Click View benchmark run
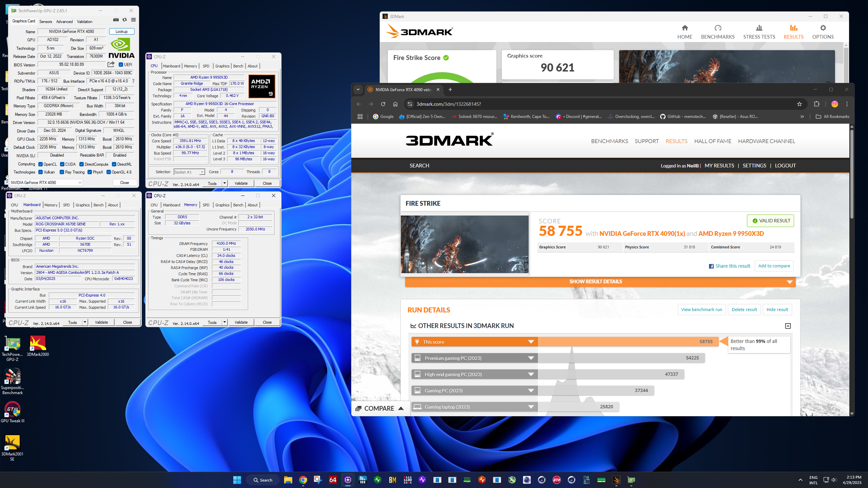This screenshot has height=488, width=868. coord(702,310)
